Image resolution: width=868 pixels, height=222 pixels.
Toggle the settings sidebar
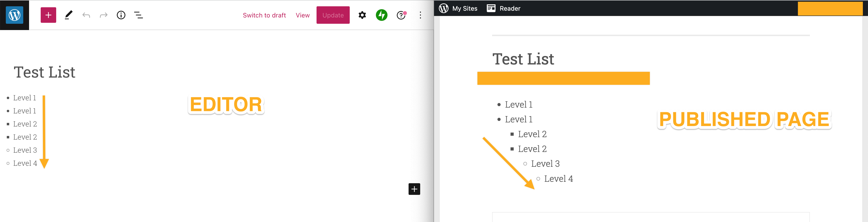[362, 15]
